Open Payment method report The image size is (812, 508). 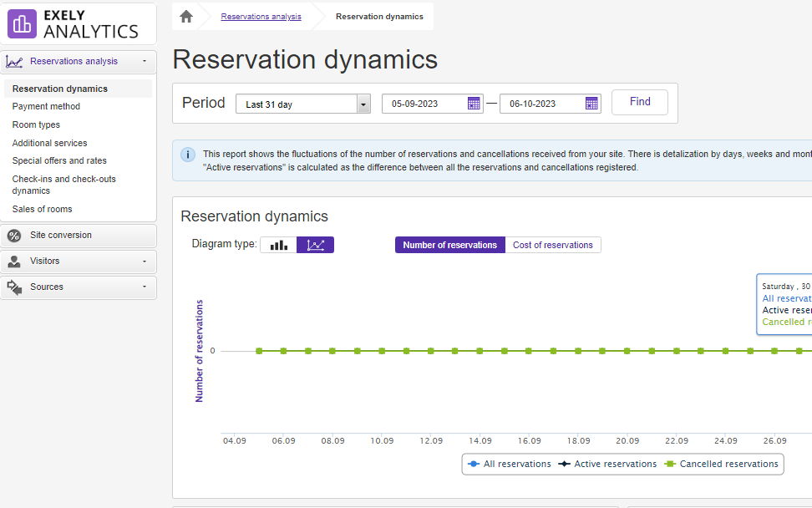pyautogui.click(x=46, y=106)
